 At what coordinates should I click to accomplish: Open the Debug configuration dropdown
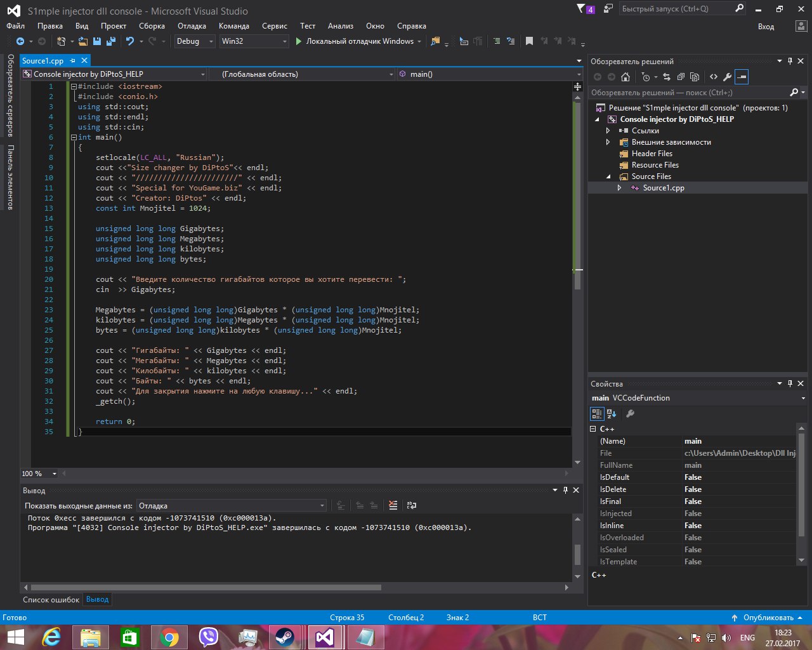pyautogui.click(x=195, y=41)
